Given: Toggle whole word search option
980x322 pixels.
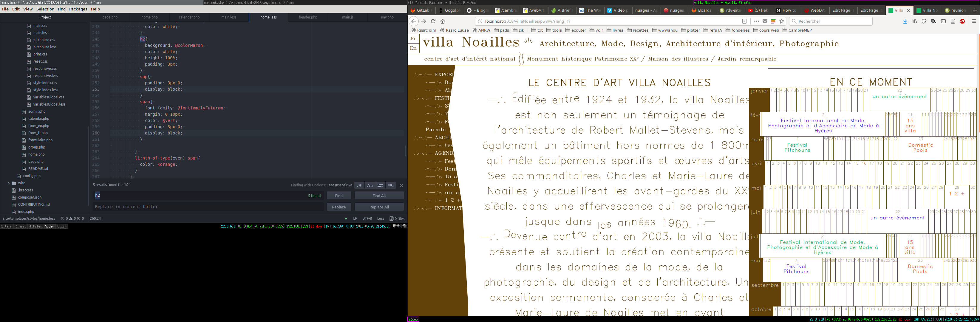Looking at the screenshot, I should [x=391, y=185].
